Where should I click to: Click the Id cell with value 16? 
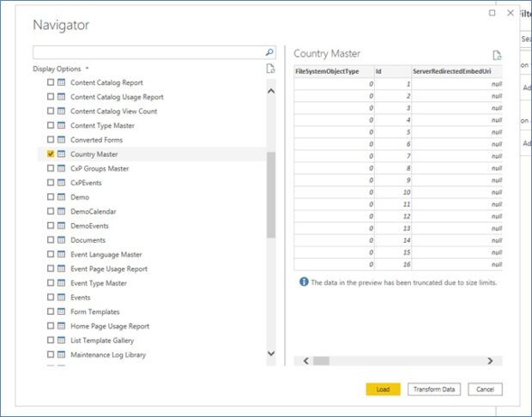pos(393,264)
